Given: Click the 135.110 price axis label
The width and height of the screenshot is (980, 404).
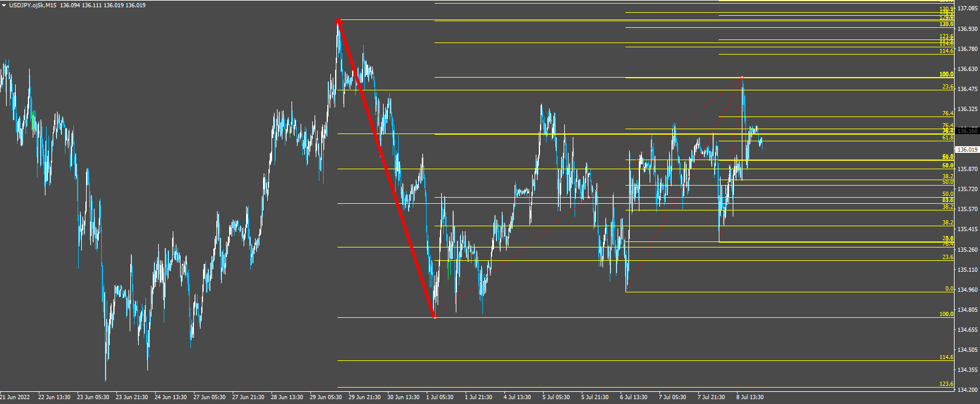Looking at the screenshot, I should click(967, 269).
